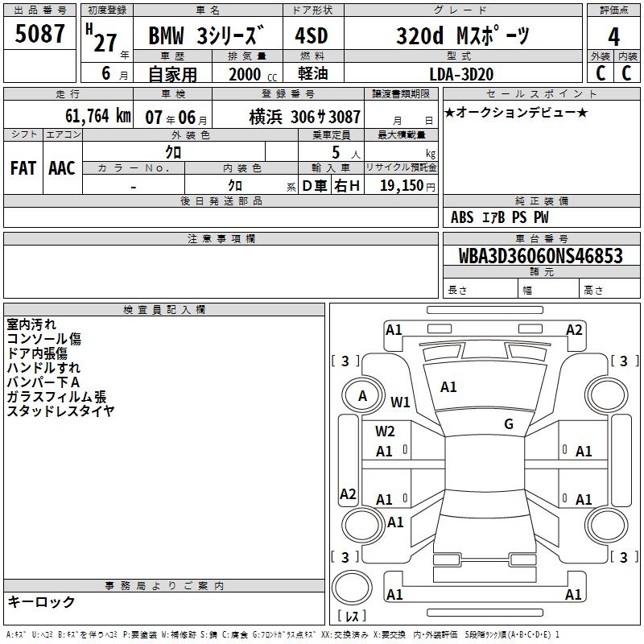Select the equipment list ABS エアB PS PW
The image size is (644, 644).
pos(499,217)
